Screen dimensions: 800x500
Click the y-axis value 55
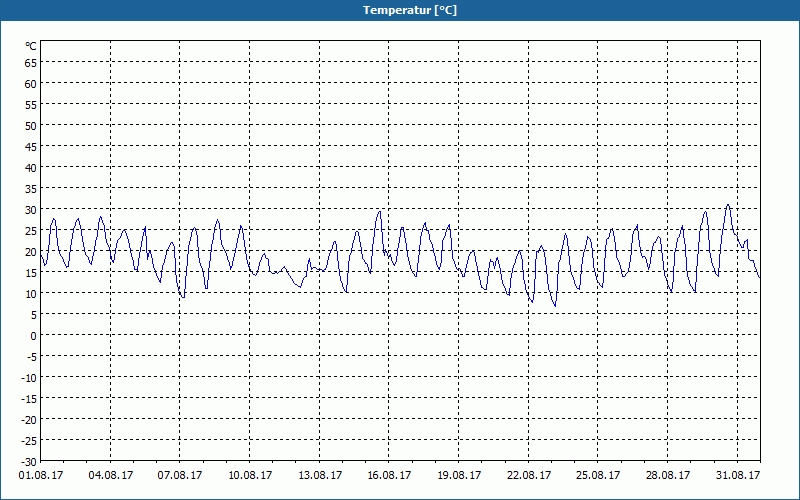click(31, 105)
